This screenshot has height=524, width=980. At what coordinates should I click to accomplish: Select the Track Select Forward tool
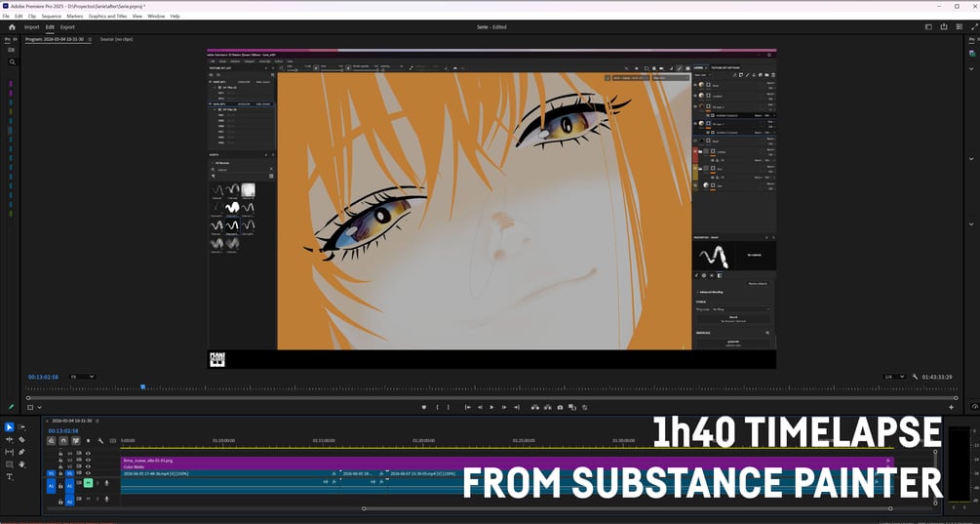point(21,427)
